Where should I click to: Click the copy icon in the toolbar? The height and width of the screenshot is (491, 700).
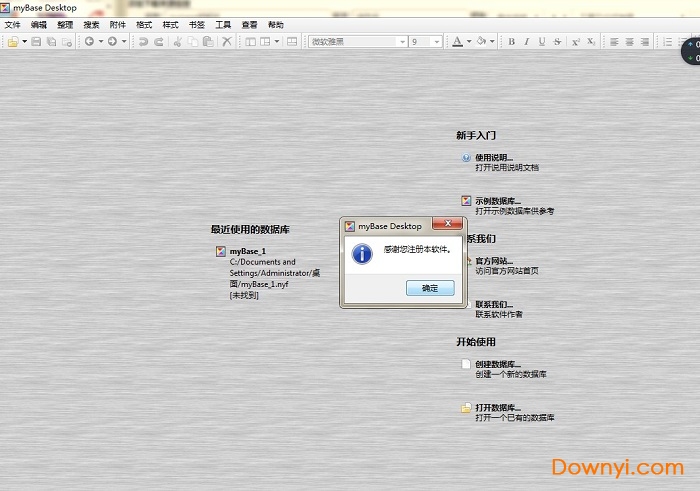tap(193, 42)
